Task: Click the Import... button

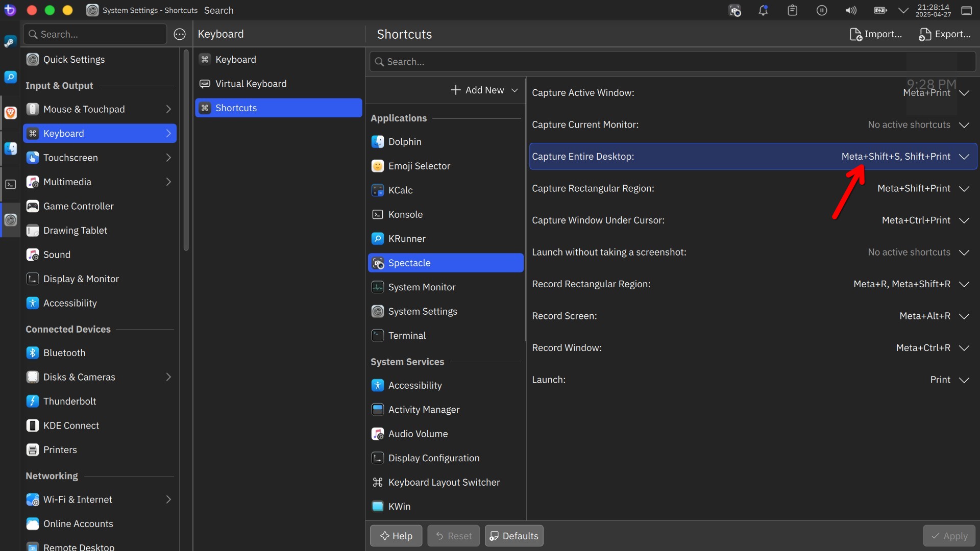Action: (x=876, y=34)
